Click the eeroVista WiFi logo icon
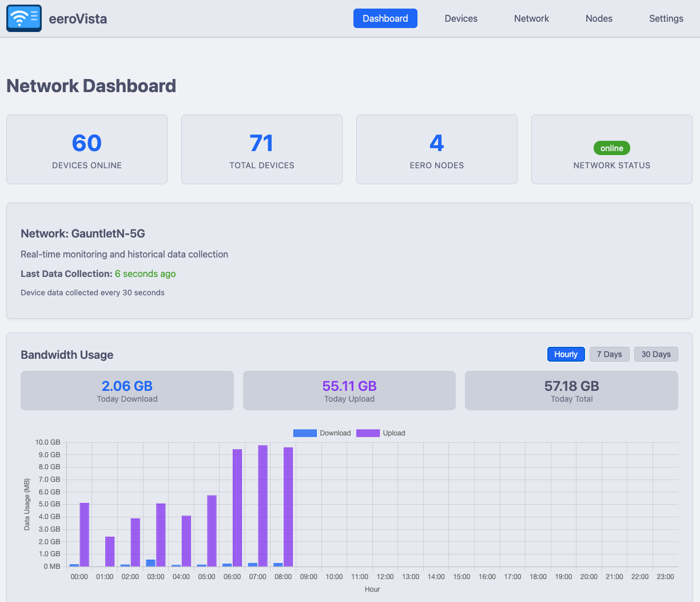The image size is (700, 602). 24,18
